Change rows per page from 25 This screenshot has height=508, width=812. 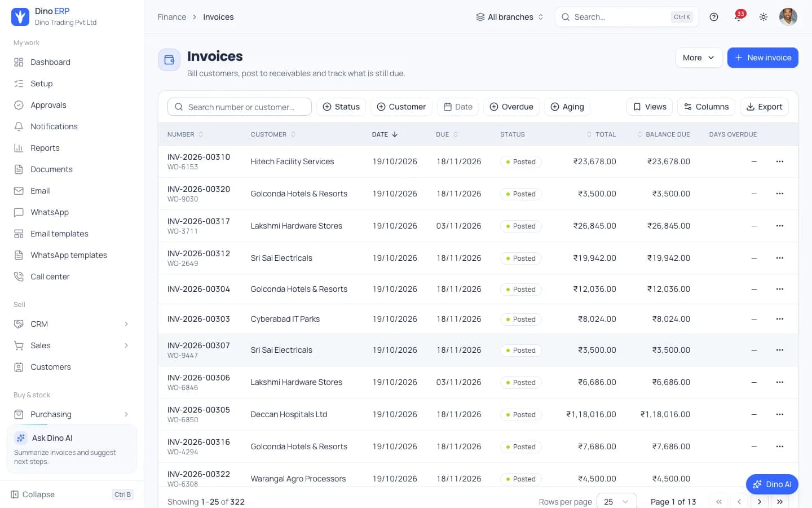tap(617, 502)
